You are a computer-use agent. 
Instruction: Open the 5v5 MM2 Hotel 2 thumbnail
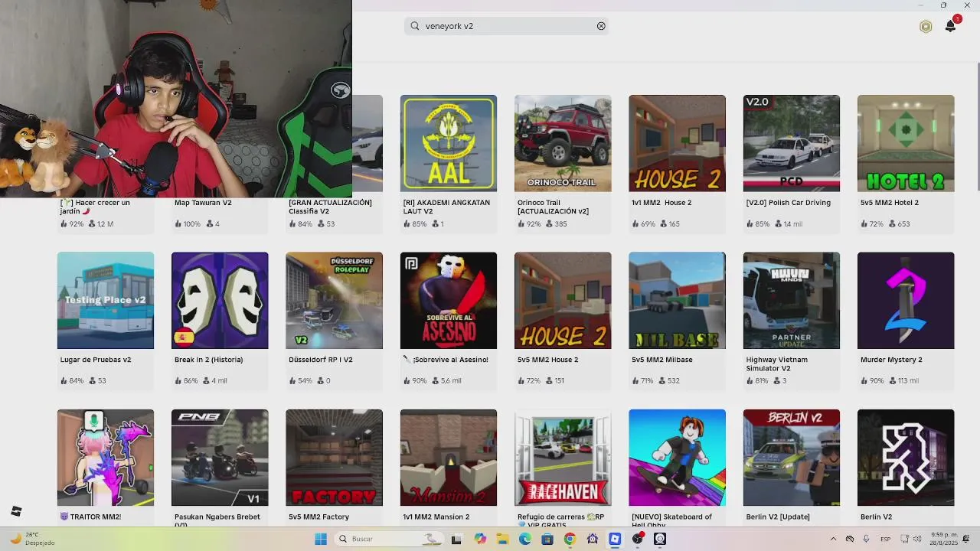click(906, 143)
